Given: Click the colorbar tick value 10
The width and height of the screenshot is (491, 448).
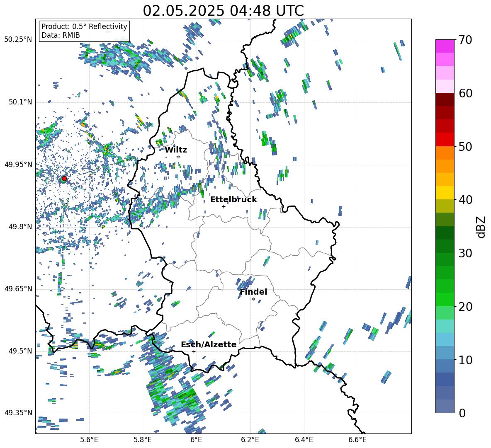Looking at the screenshot, I should (466, 360).
